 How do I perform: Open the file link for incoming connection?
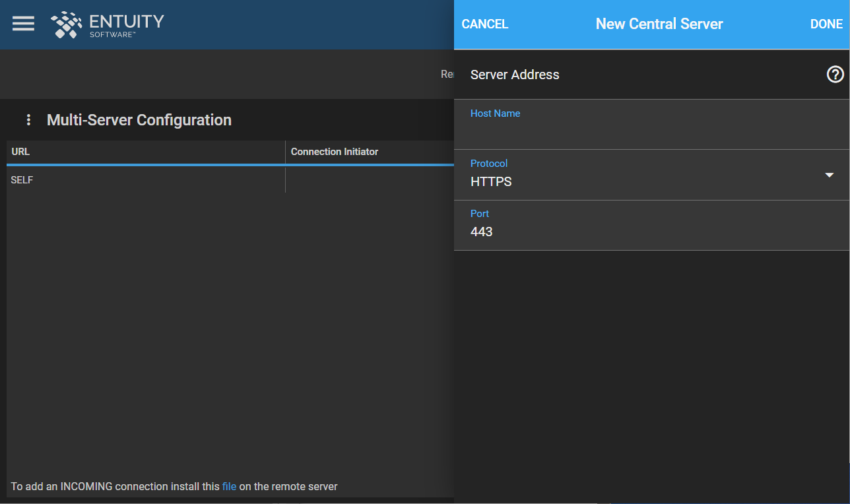click(229, 487)
